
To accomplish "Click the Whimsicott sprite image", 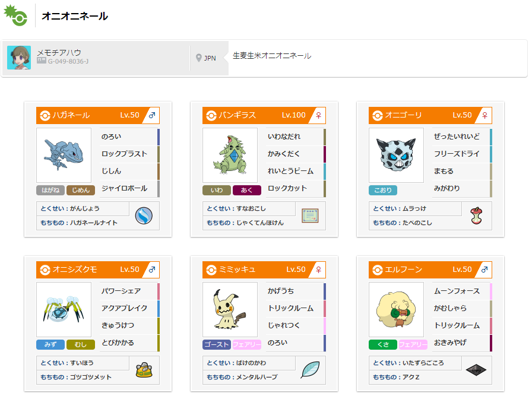I will coord(396,309).
